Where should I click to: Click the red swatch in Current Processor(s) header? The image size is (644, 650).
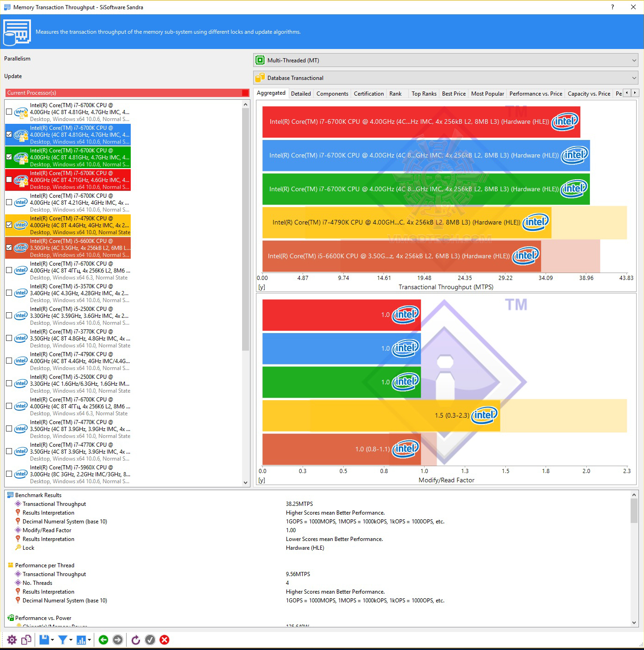pyautogui.click(x=245, y=93)
